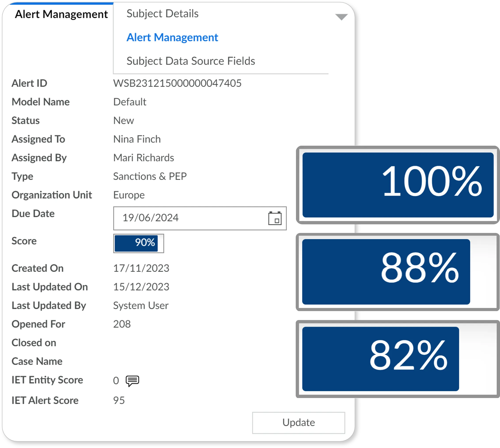Click the Model Name value Default

pyautogui.click(x=130, y=102)
